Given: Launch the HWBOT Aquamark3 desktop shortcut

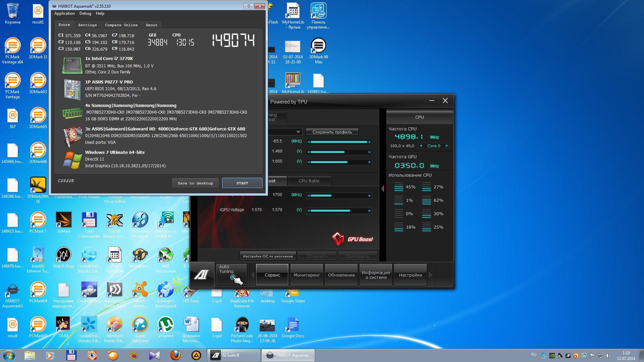Looking at the screenshot, I should click(x=12, y=295).
